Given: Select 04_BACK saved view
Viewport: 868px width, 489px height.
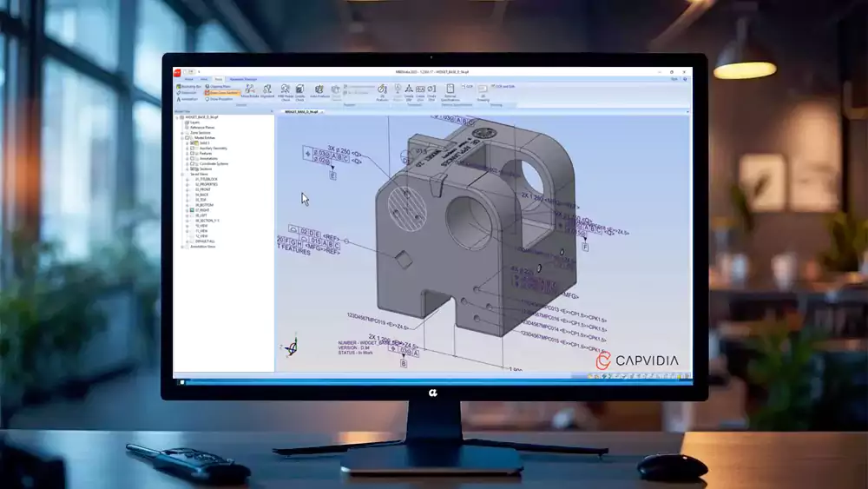Looking at the screenshot, I should 201,195.
